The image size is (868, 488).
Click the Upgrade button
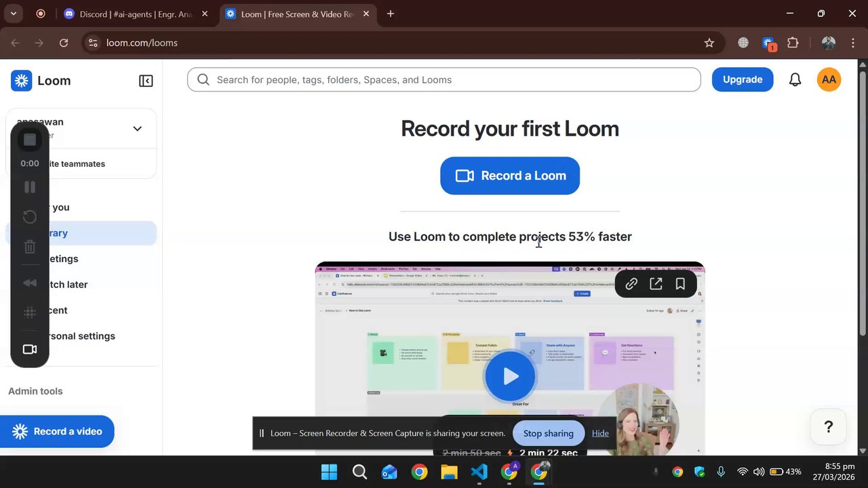coord(743,79)
